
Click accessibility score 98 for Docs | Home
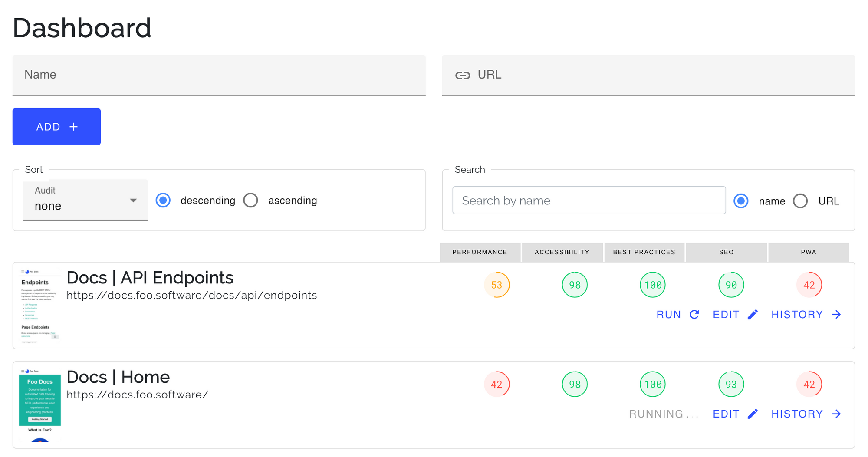[575, 385]
